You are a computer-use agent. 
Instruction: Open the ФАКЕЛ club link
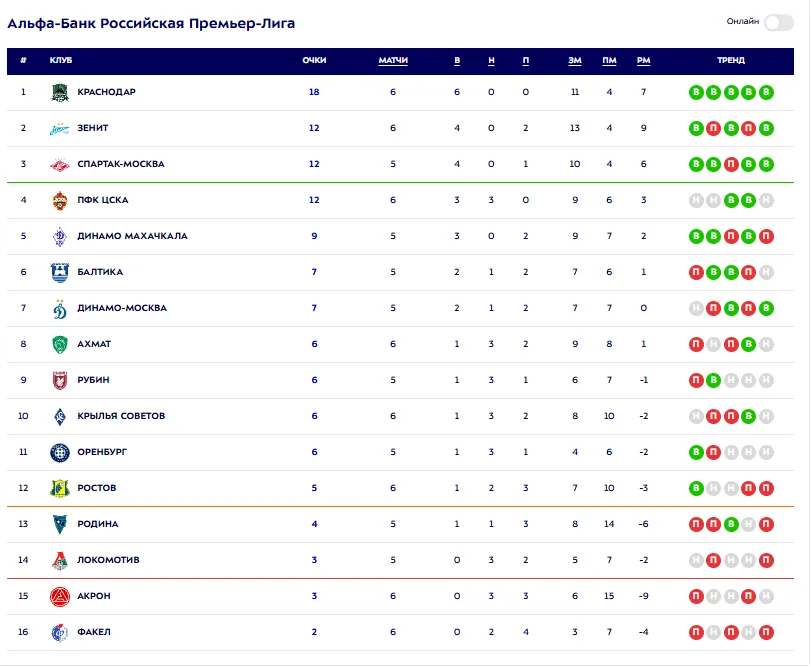pyautogui.click(x=94, y=632)
